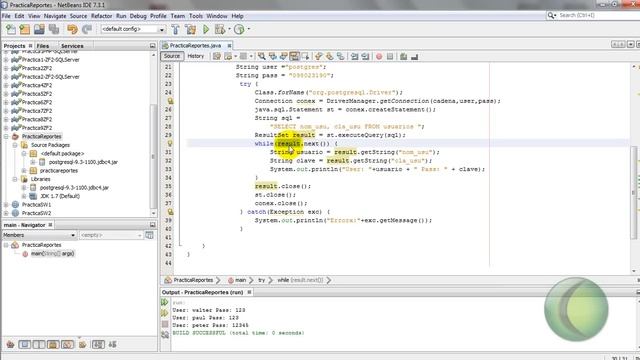Image resolution: width=640 pixels, height=360 pixels.
Task: Open the Tools menu
Action: (196, 16)
